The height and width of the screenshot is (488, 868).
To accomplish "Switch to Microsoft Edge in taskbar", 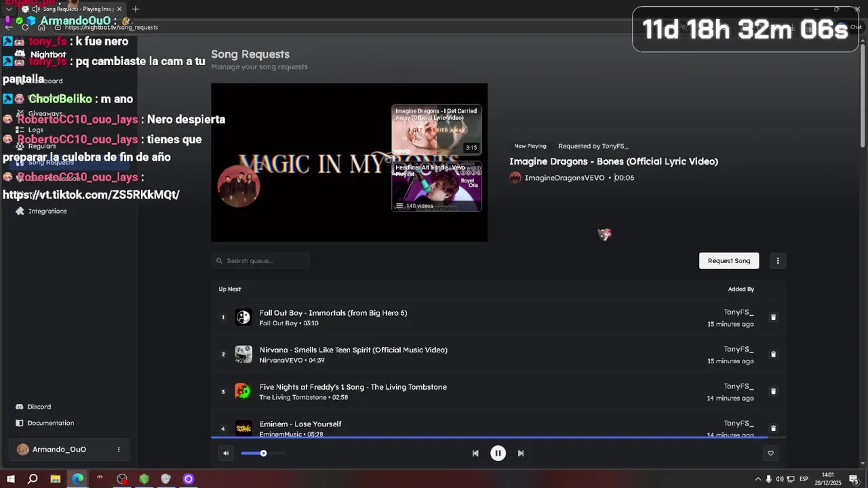I will (77, 479).
